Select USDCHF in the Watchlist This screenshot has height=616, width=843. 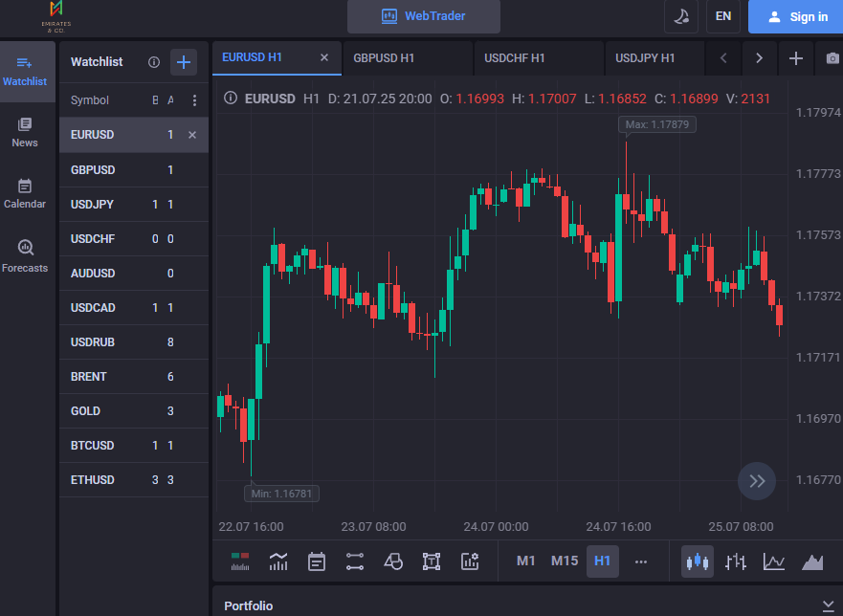tap(134, 239)
